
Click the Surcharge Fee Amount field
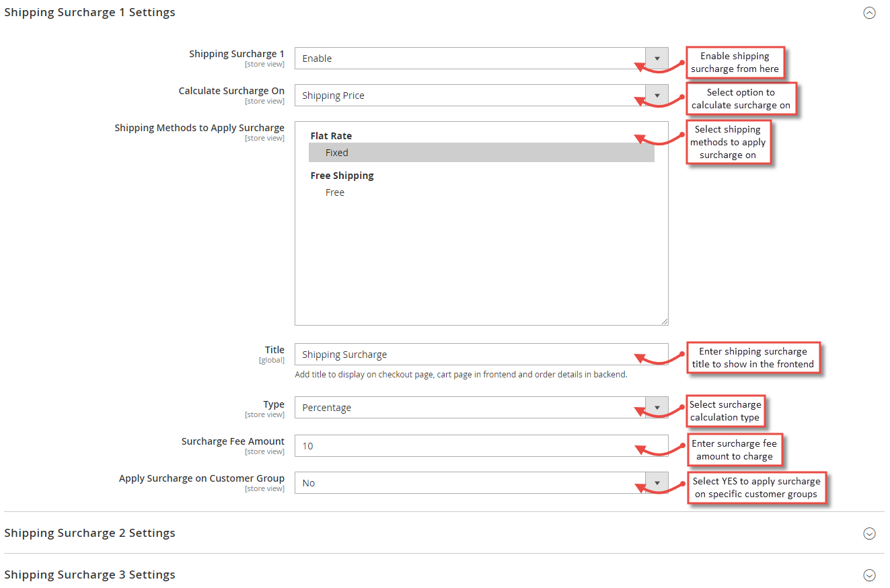482,446
